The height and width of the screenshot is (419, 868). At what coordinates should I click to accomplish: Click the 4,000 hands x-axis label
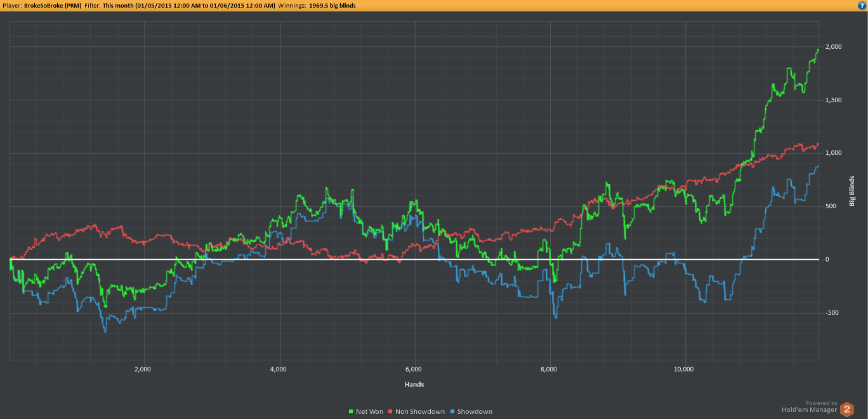278,369
